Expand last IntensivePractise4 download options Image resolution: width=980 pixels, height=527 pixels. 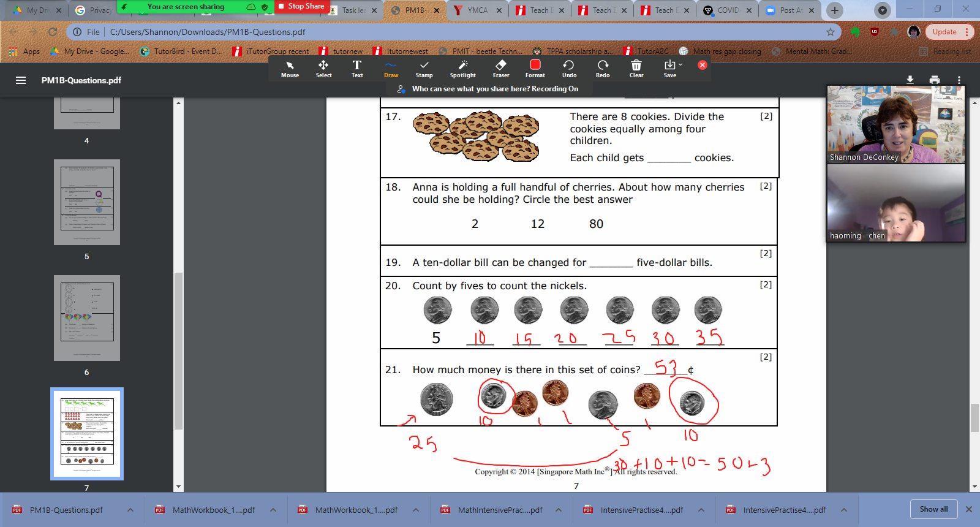coord(844,510)
